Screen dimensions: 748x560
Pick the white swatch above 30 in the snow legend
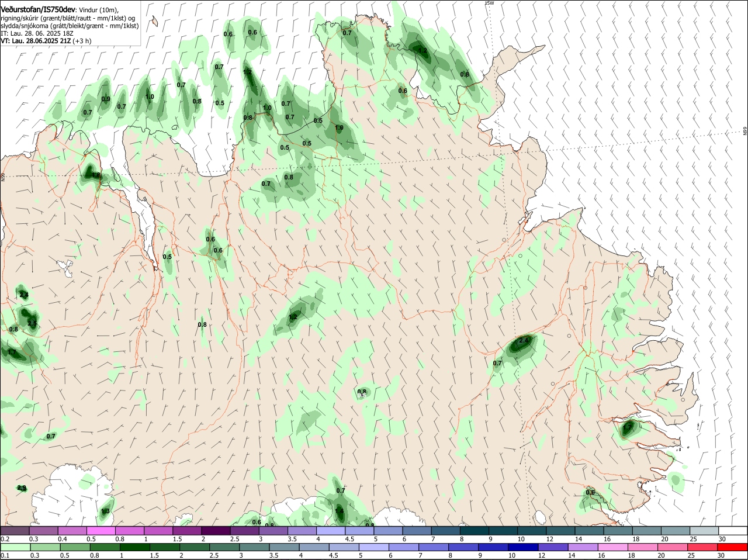(733, 531)
